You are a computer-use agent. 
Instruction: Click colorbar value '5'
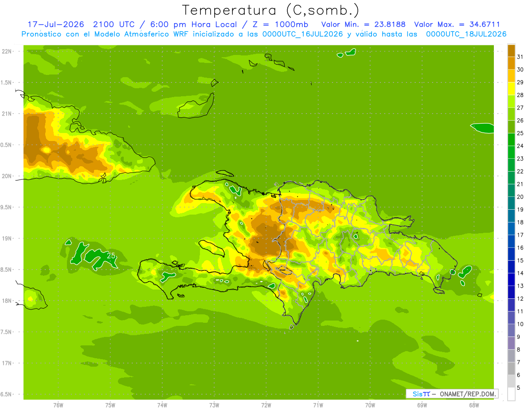519,388
